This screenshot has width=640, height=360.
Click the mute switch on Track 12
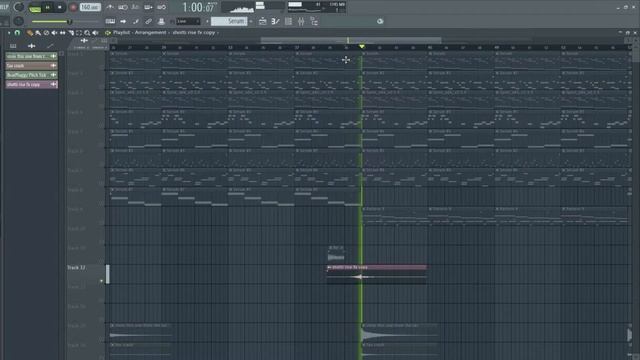click(101, 281)
